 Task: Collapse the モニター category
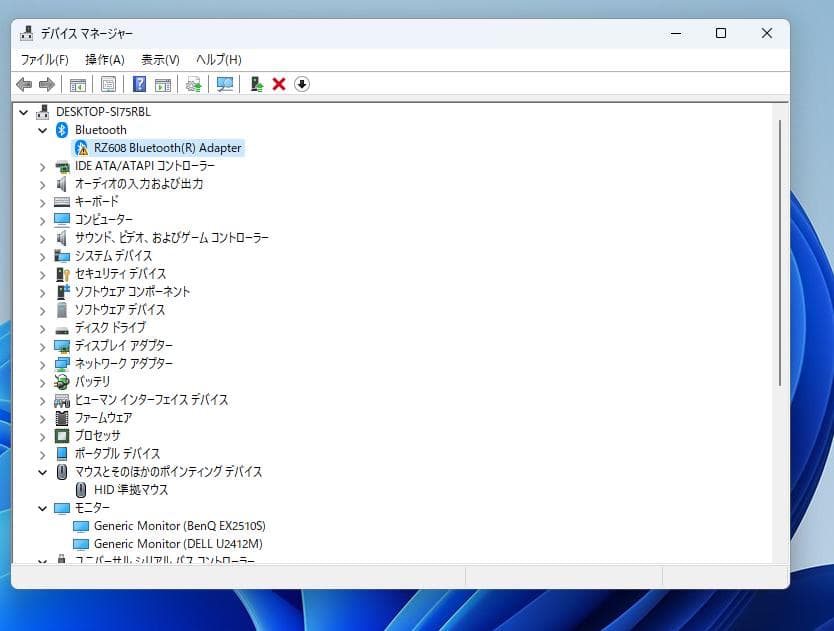point(42,507)
